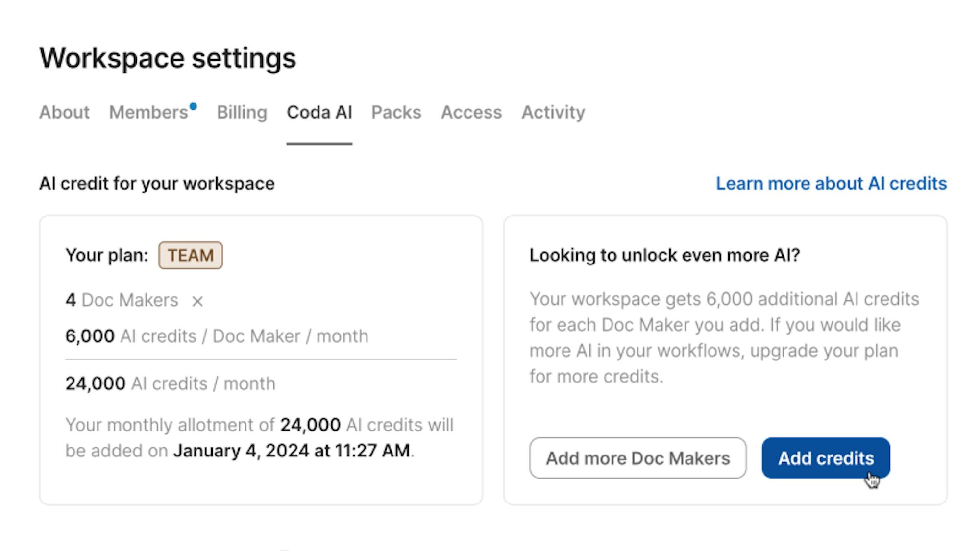Screen dimensions: 980x551
Task: Click Looking to unlock even more AI heading
Action: point(664,255)
